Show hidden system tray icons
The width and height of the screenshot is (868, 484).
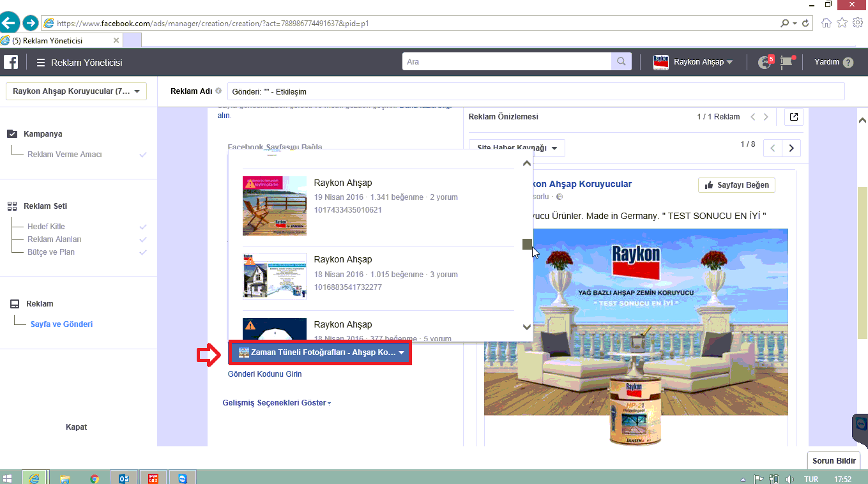click(743, 479)
